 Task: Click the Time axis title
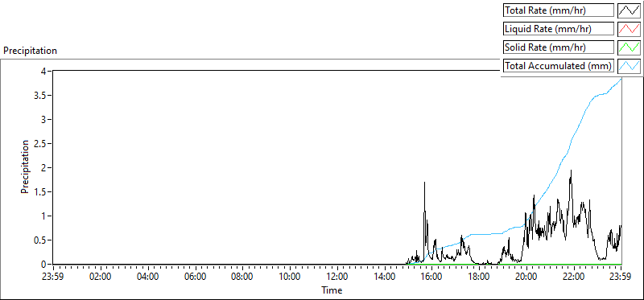[332, 290]
